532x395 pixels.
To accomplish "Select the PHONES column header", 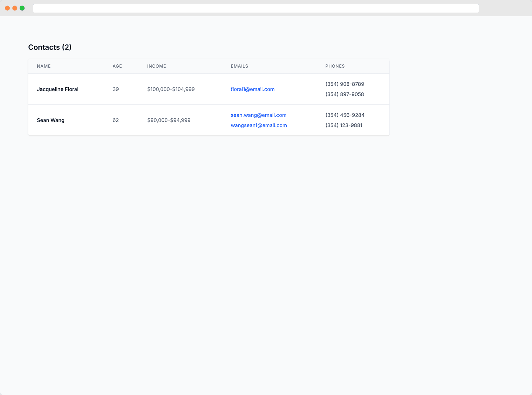I will click(335, 66).
